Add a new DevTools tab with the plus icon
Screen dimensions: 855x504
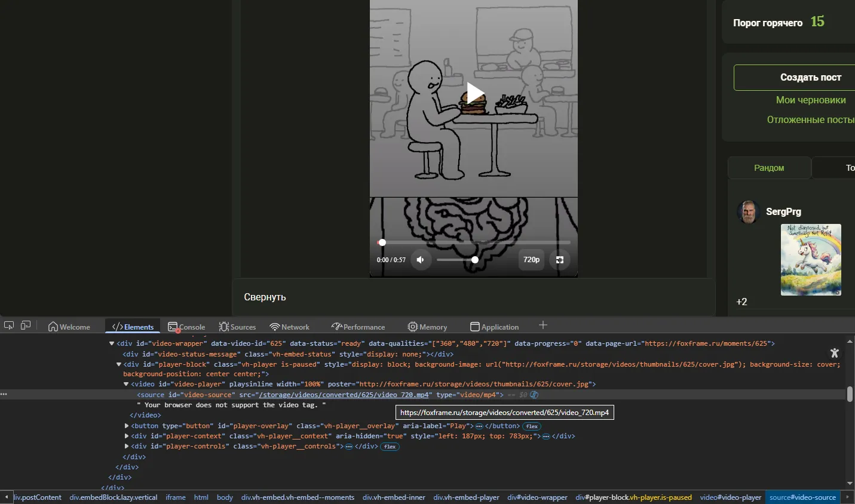(543, 325)
